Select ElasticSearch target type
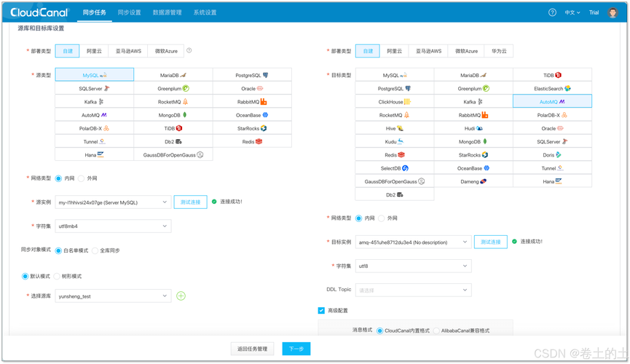Viewport: 630px width, 364px height. click(552, 88)
